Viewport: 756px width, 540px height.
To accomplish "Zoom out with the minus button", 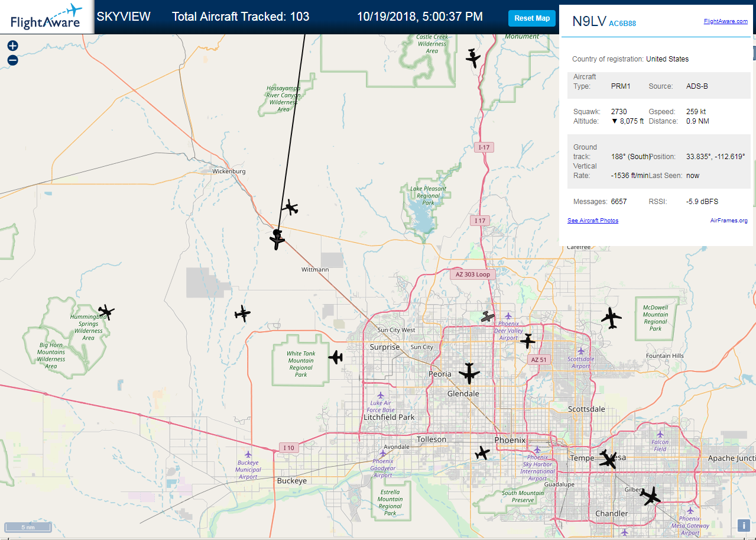I will click(12, 60).
